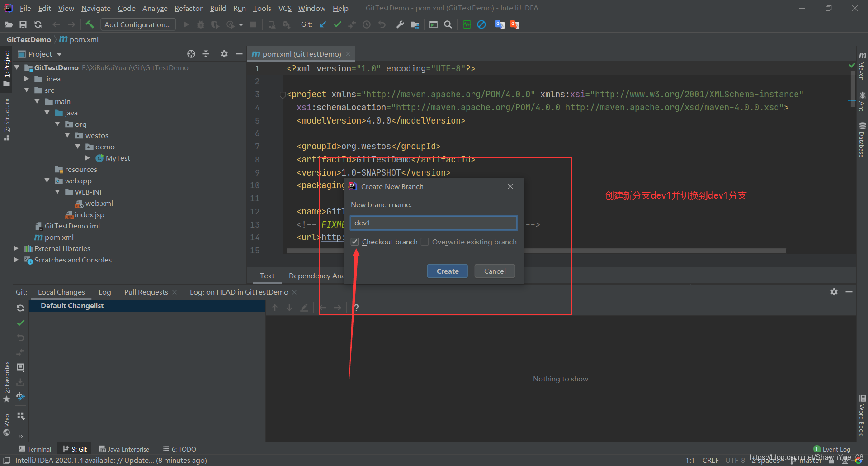Open Git Show History clock icon

pyautogui.click(x=367, y=24)
